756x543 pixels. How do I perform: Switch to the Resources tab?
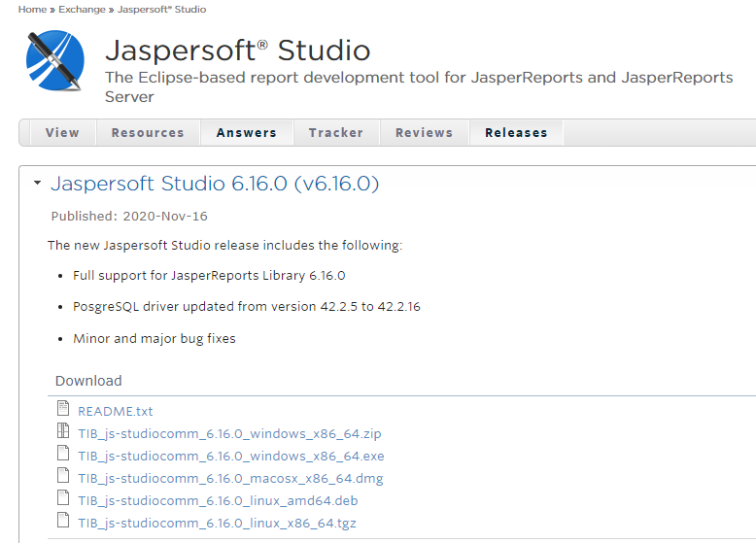tap(148, 132)
